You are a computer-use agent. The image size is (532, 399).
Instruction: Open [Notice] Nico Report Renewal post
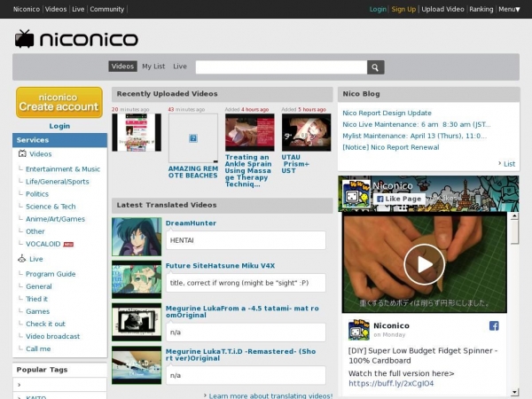tap(390, 147)
